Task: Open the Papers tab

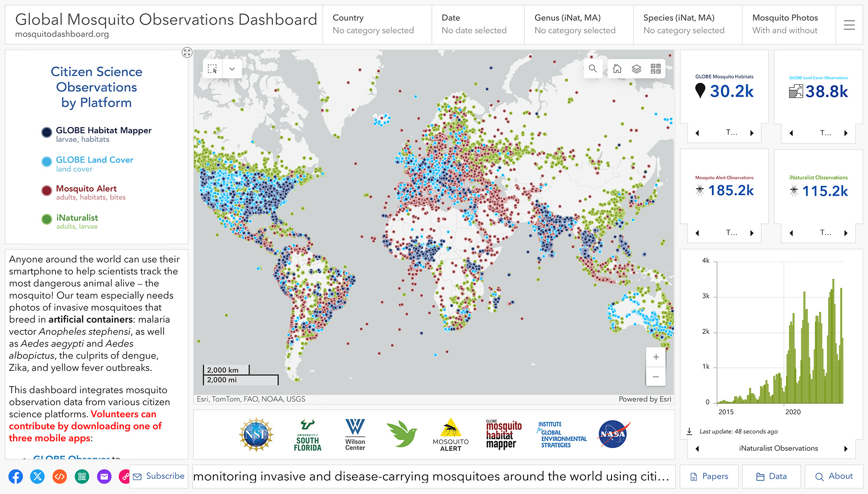Action: [709, 476]
